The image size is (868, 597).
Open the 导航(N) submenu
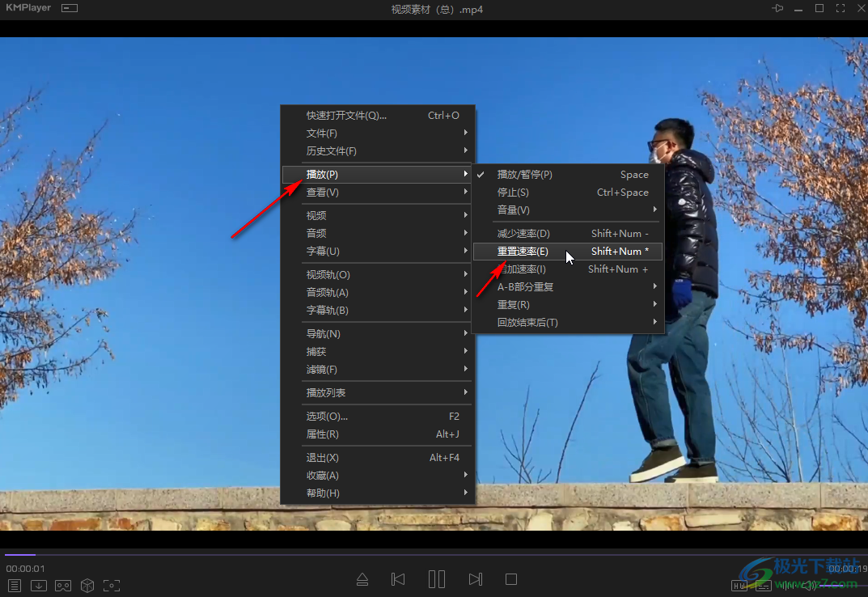(379, 334)
